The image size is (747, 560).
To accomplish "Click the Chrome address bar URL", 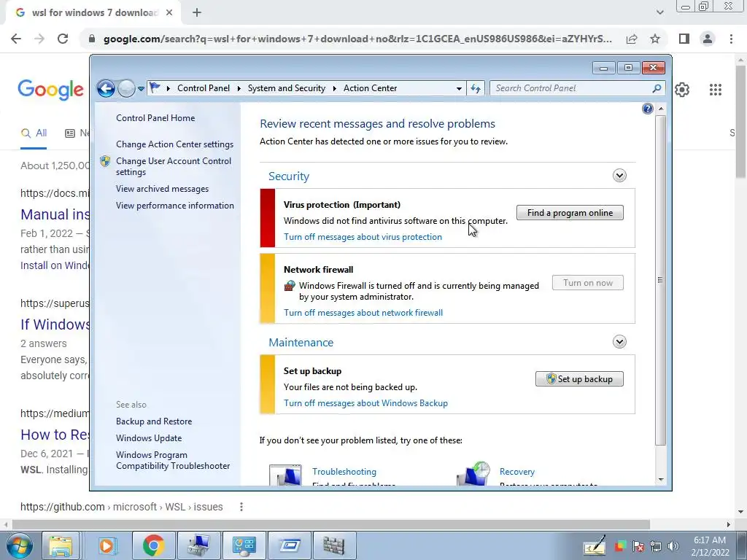I will [357, 39].
